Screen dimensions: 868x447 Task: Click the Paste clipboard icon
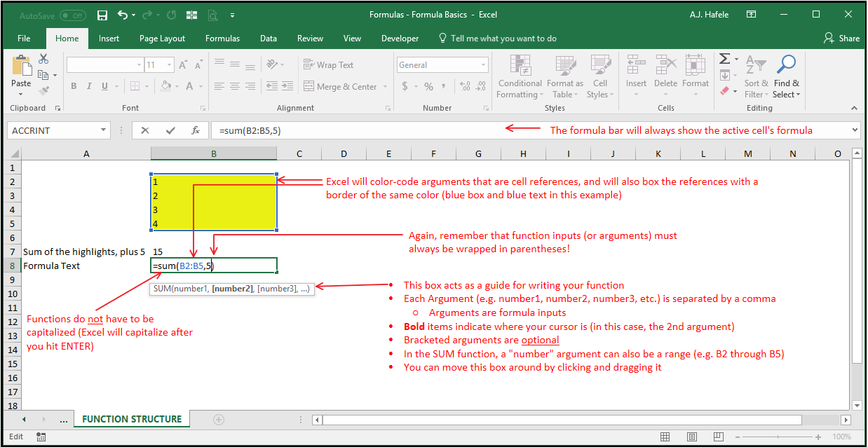click(x=21, y=66)
